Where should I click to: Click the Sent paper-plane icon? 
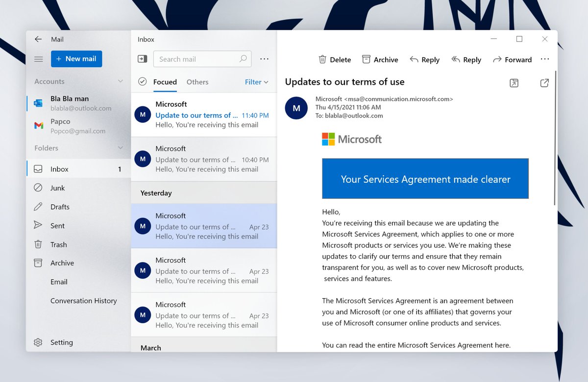coord(38,225)
